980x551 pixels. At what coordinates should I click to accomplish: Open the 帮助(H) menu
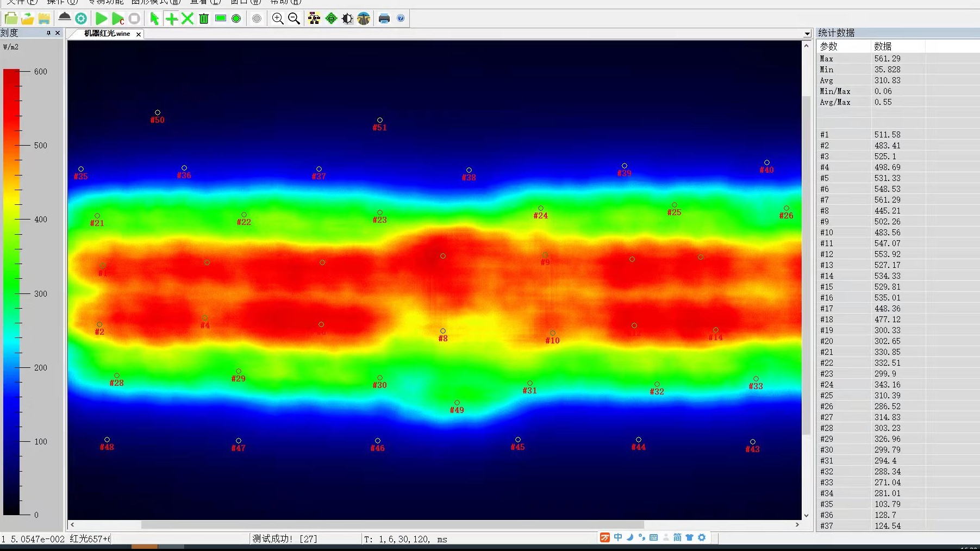(285, 2)
